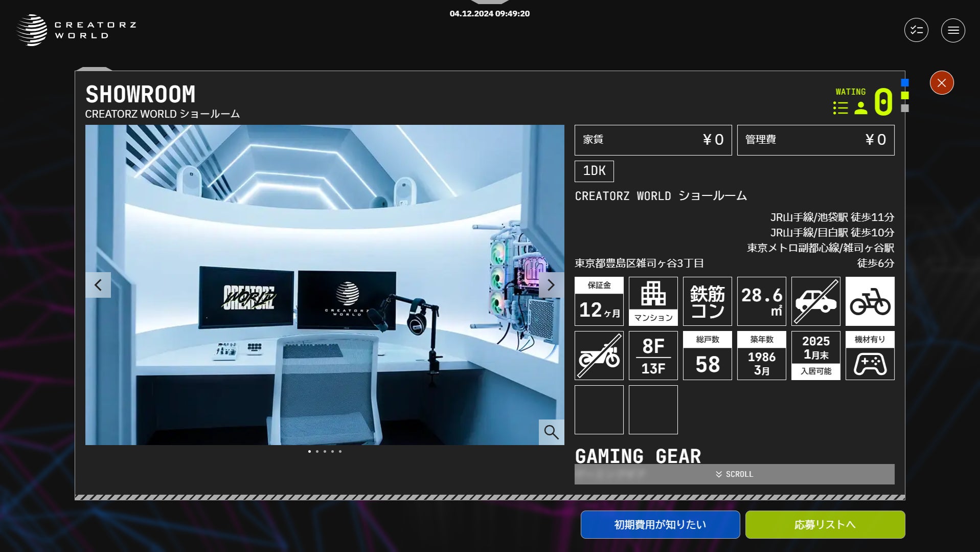This screenshot has height=552, width=980.
Task: Select the no-car-parking icon
Action: pos(815,301)
